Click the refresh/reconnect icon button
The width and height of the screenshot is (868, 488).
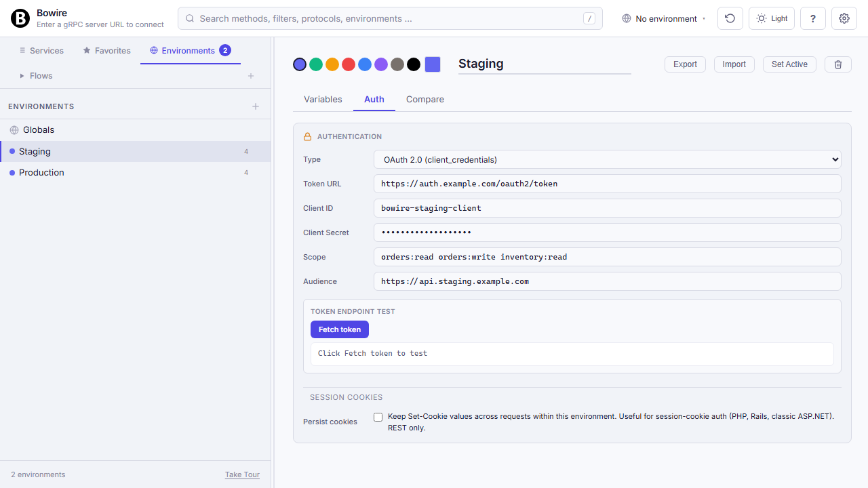730,18
